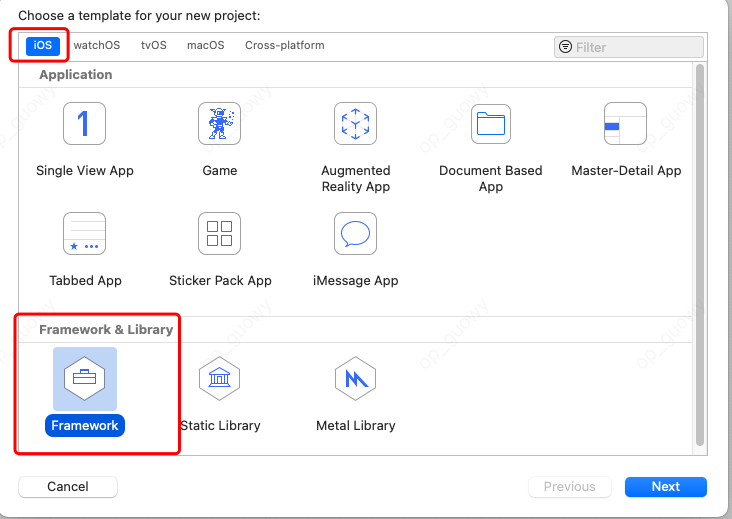Screen dimensions: 732x519
Task: Click the Single View App label
Action: pyautogui.click(x=84, y=171)
